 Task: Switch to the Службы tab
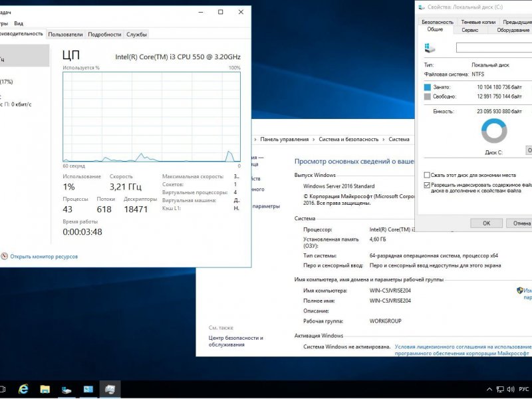point(136,35)
